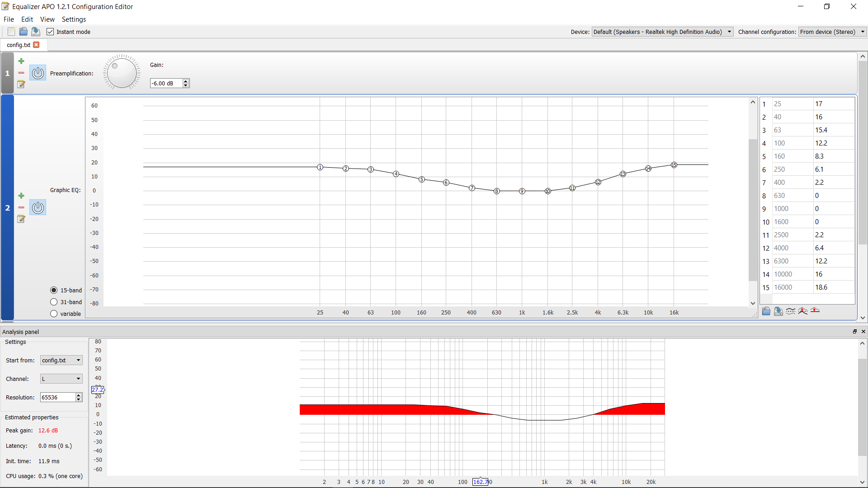
Task: Open the Channel dropdown in Analysis panel
Action: point(77,379)
